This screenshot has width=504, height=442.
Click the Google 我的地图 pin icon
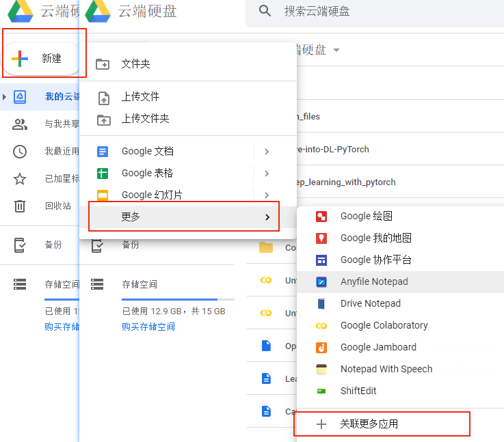point(321,238)
